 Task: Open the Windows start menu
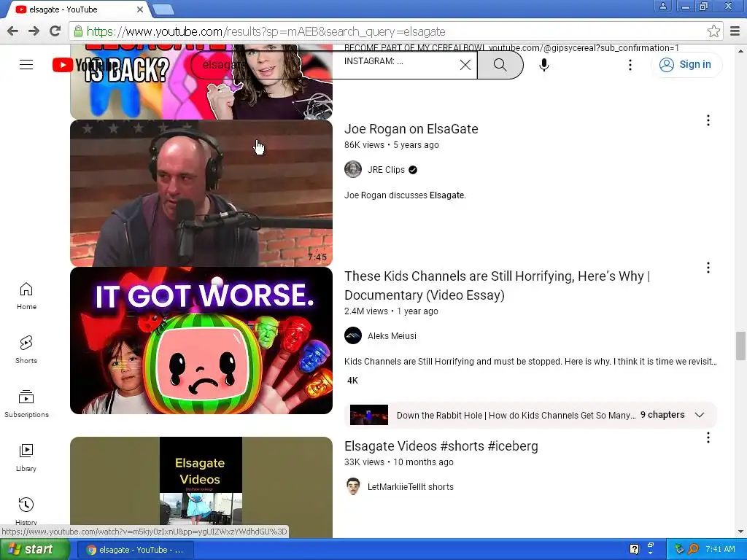click(34, 550)
